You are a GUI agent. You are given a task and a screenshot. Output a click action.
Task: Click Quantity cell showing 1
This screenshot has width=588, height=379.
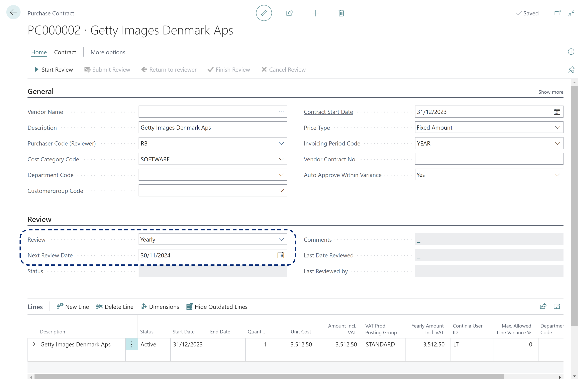point(259,344)
